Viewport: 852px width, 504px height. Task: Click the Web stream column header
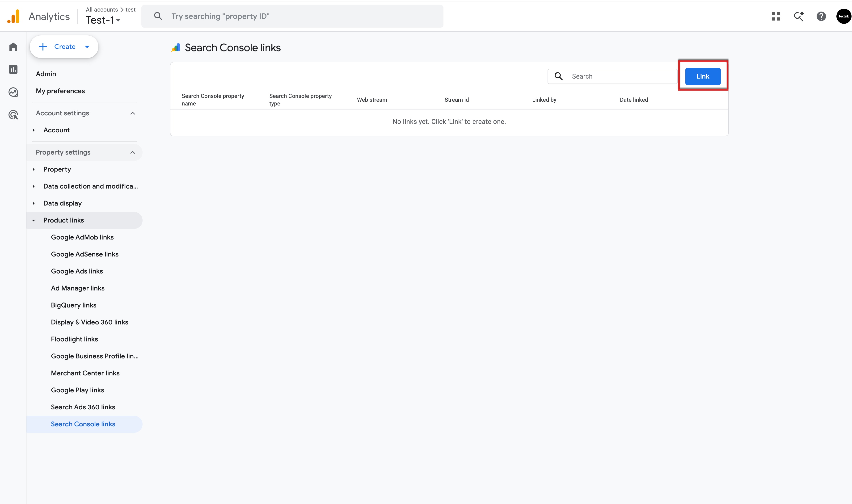(372, 100)
